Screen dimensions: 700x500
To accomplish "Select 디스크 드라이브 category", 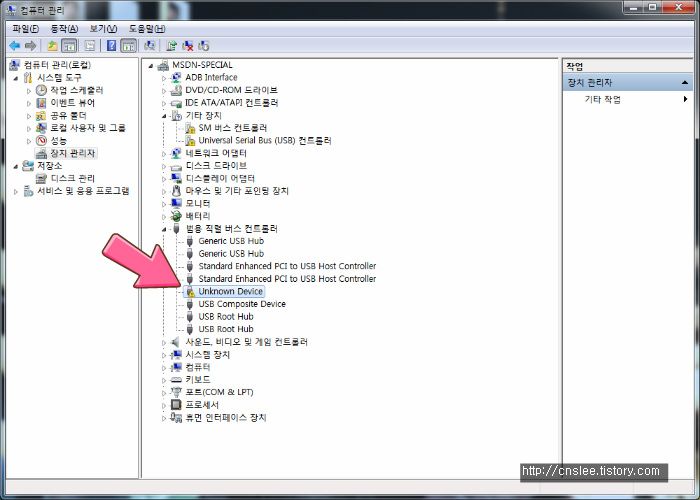I will point(216,166).
